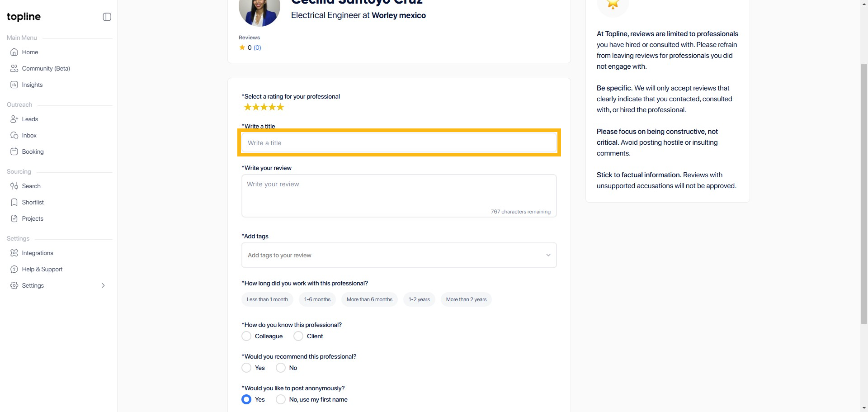Click the Shortlist bookmark icon

14,202
